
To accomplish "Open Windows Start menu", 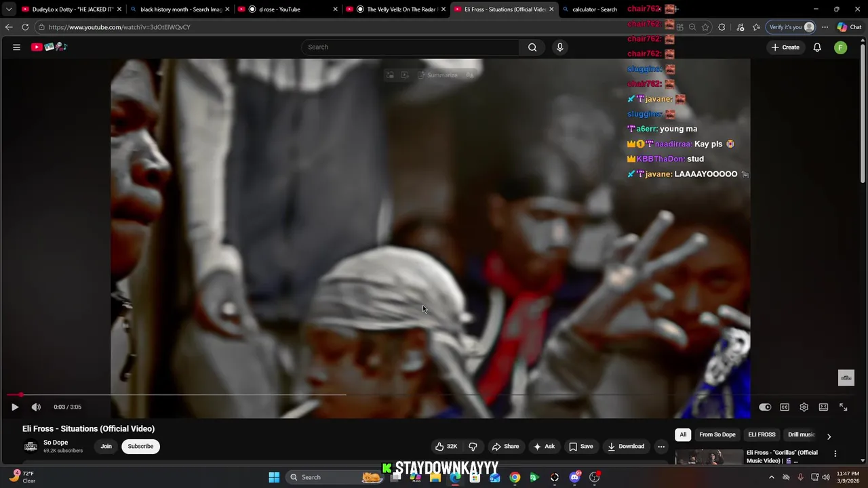I will click(274, 477).
